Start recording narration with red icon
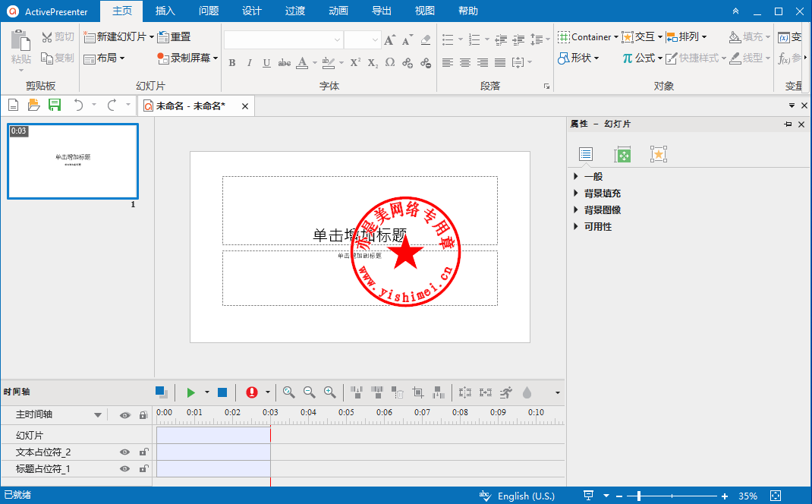The height and width of the screenshot is (504, 812). pyautogui.click(x=252, y=392)
